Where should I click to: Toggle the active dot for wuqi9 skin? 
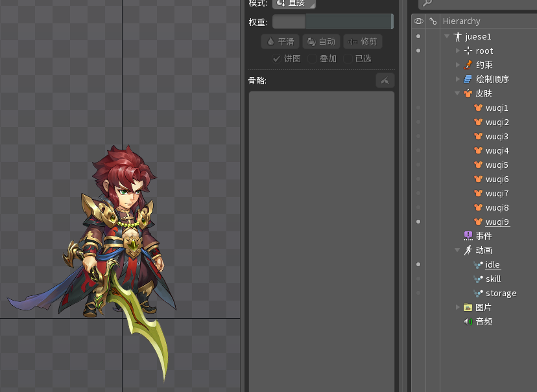(x=418, y=222)
